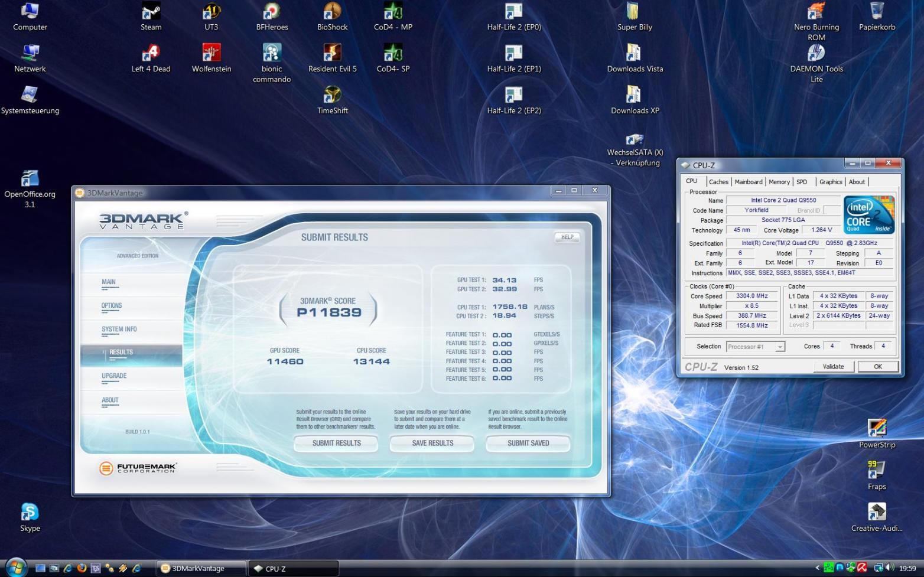924x577 pixels.
Task: Launch BFHeroes from the desktop
Action: coord(272,17)
